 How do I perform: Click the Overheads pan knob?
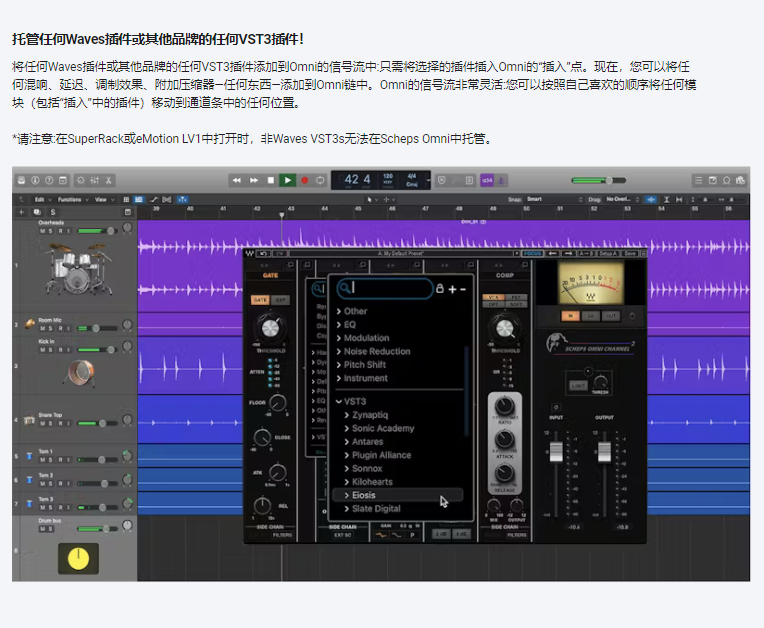click(x=127, y=228)
